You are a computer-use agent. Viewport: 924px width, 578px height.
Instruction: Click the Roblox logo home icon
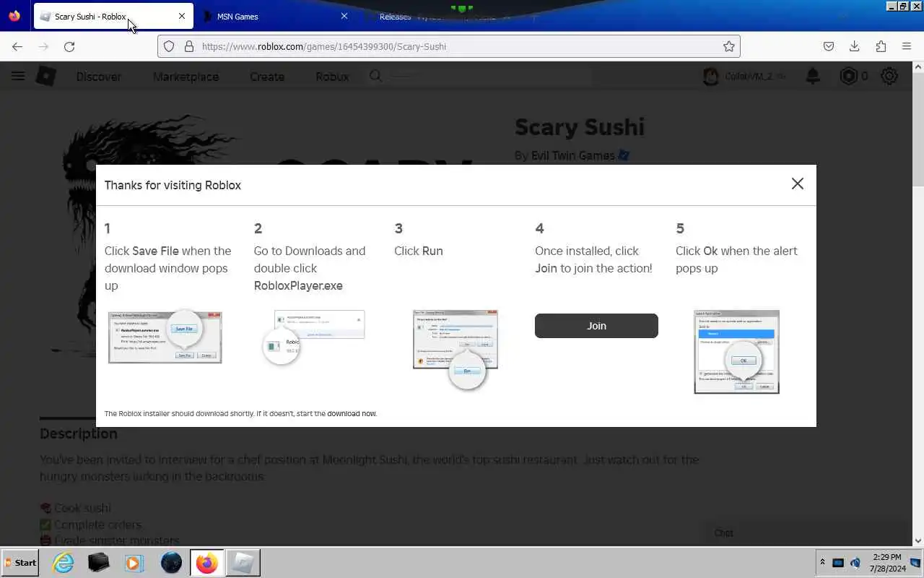click(46, 76)
